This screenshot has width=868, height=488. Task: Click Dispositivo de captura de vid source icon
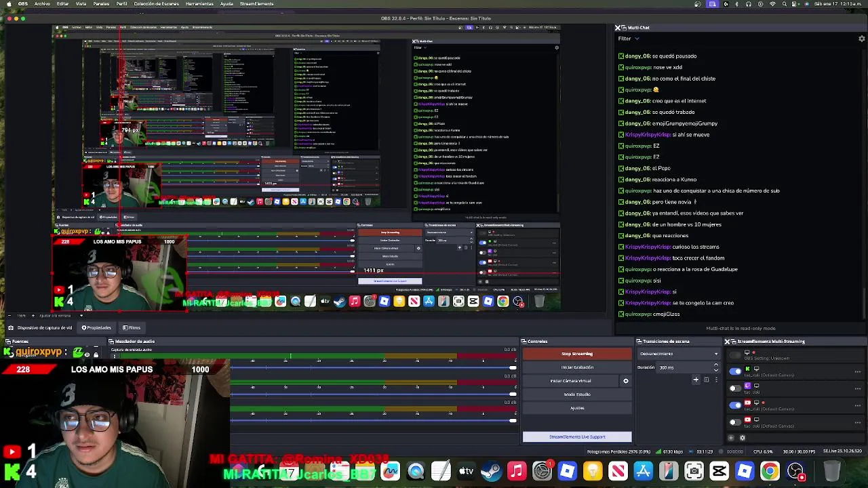(x=11, y=328)
